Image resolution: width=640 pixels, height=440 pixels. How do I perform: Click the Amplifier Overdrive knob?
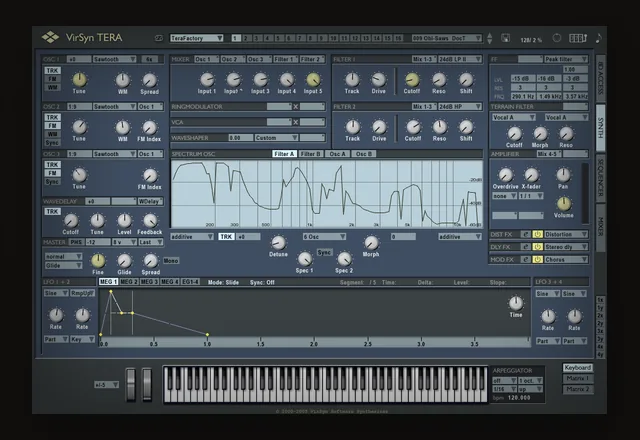pos(505,175)
